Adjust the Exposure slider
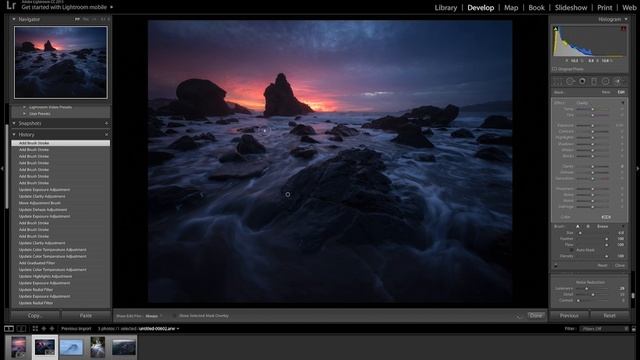This screenshot has height=360, width=640. [x=593, y=125]
